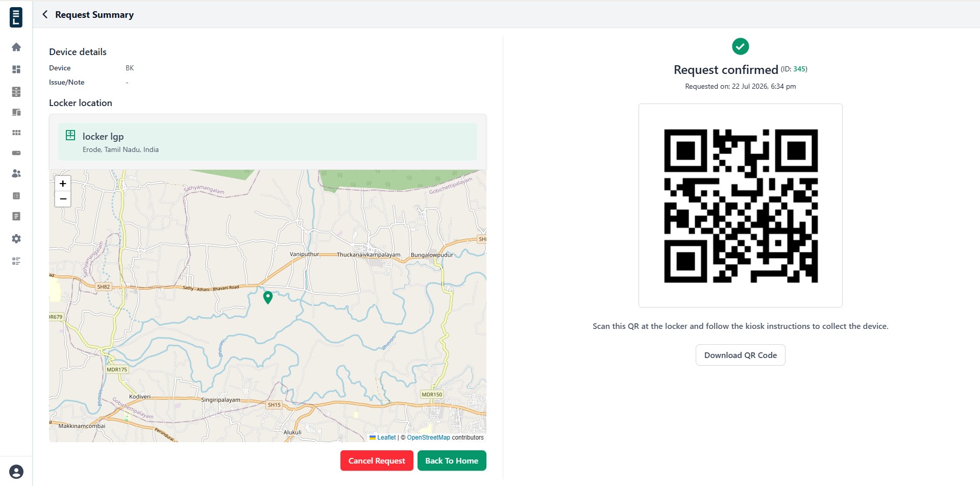
Task: Click the MDR175 road marker on map
Action: click(117, 369)
